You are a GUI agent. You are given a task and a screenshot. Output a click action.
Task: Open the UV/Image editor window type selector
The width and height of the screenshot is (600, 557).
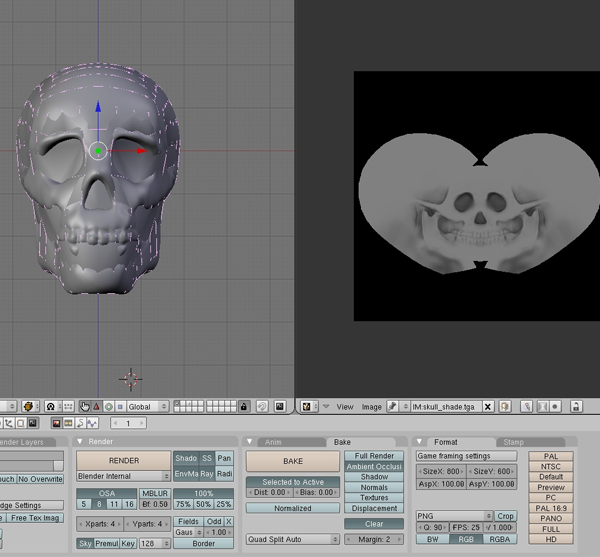pyautogui.click(x=309, y=406)
